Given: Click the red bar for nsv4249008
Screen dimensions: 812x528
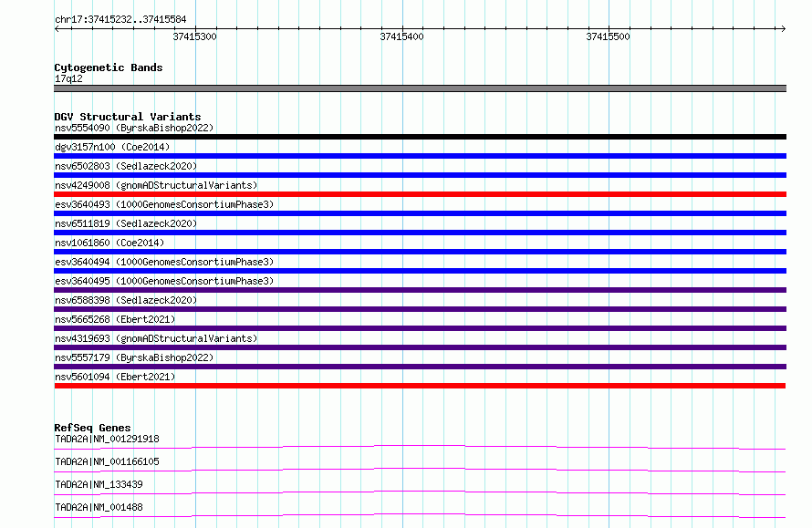Looking at the screenshot, I should point(420,194).
